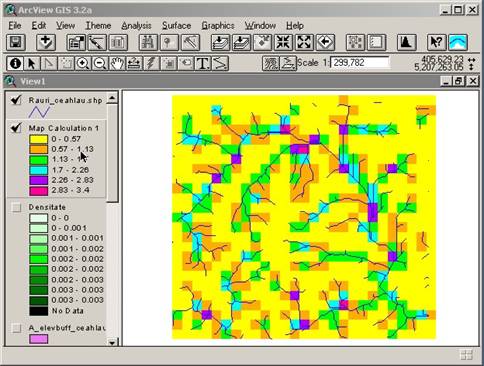Click the Zoom to Full Extent icon
Viewport: 484px width, 366px height.
click(x=219, y=42)
